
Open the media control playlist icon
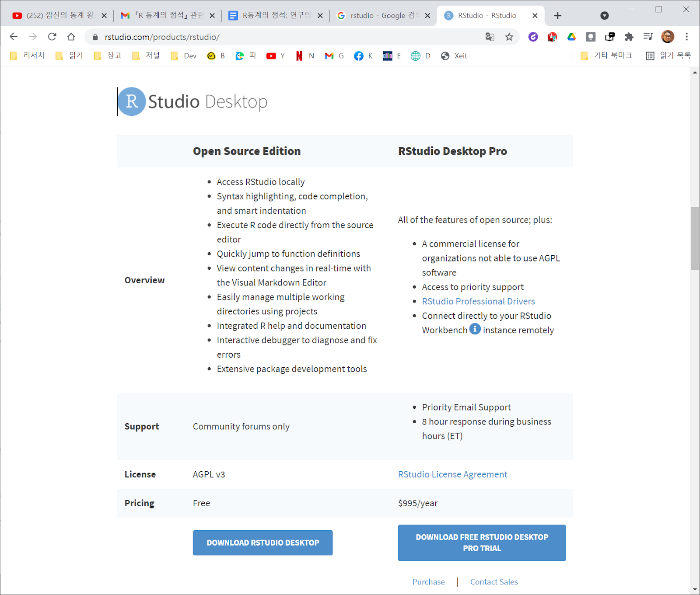tap(648, 37)
